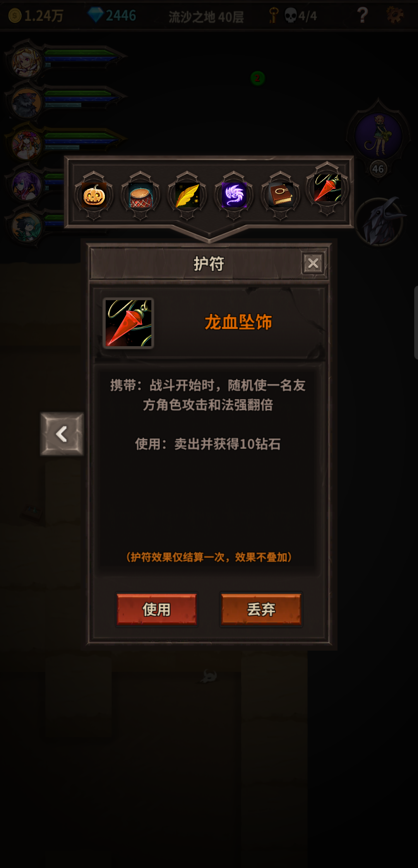Choose the golden feather amulet
The width and height of the screenshot is (418, 868).
pos(187,195)
